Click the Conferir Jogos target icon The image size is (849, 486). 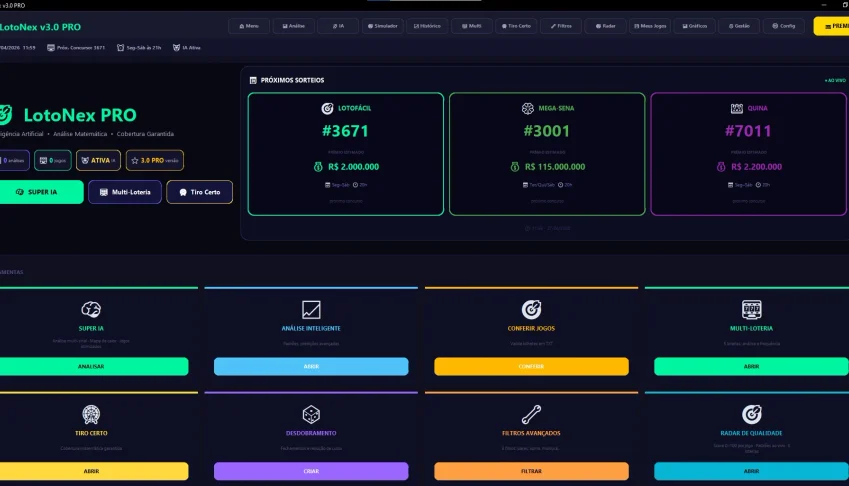tap(531, 310)
